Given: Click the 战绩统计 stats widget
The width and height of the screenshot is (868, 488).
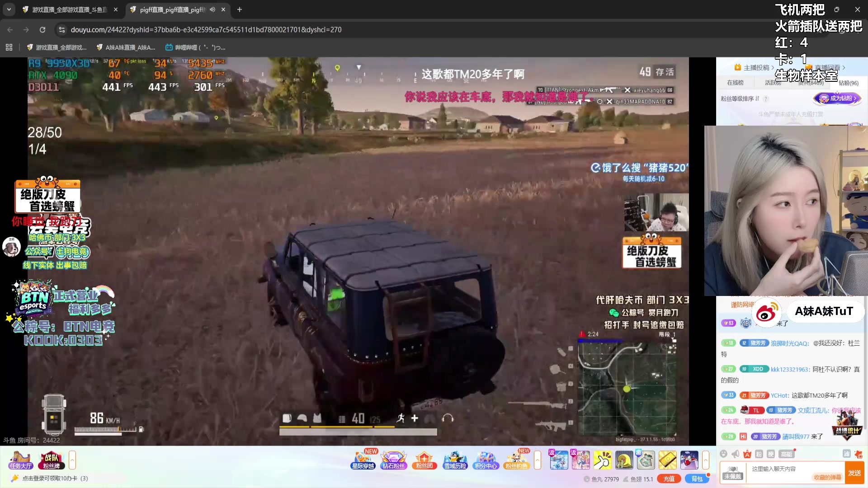Looking at the screenshot, I should pyautogui.click(x=847, y=426).
